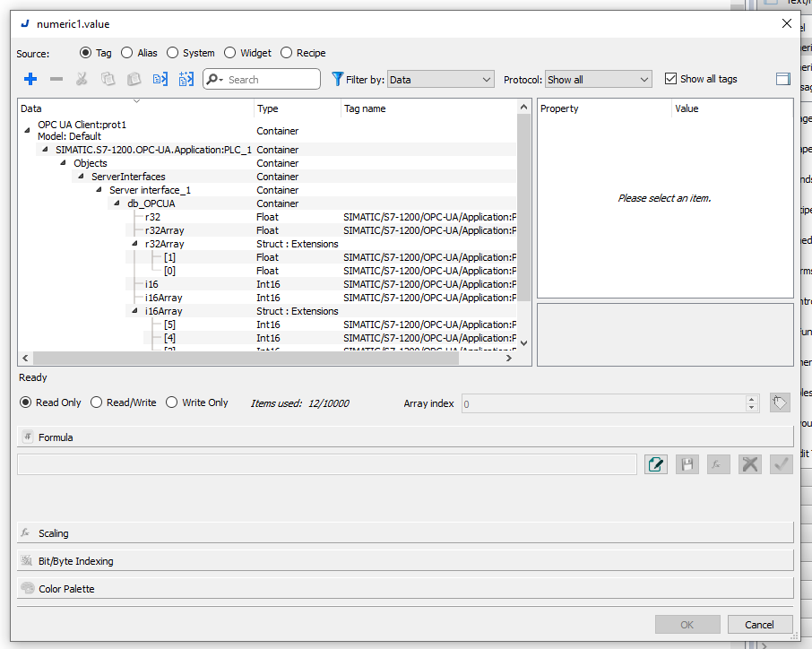Click the horizontal scrollbar right arrow
This screenshot has width=812, height=649.
(x=509, y=358)
